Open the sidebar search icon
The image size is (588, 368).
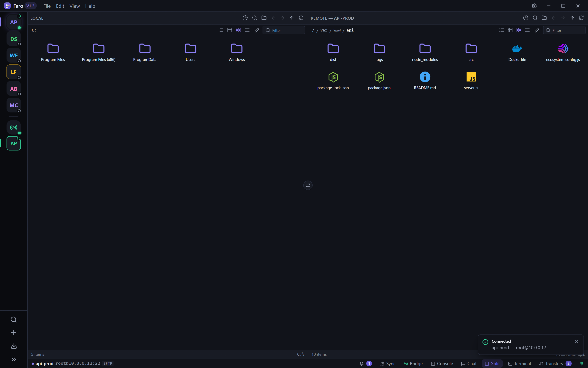pyautogui.click(x=14, y=319)
